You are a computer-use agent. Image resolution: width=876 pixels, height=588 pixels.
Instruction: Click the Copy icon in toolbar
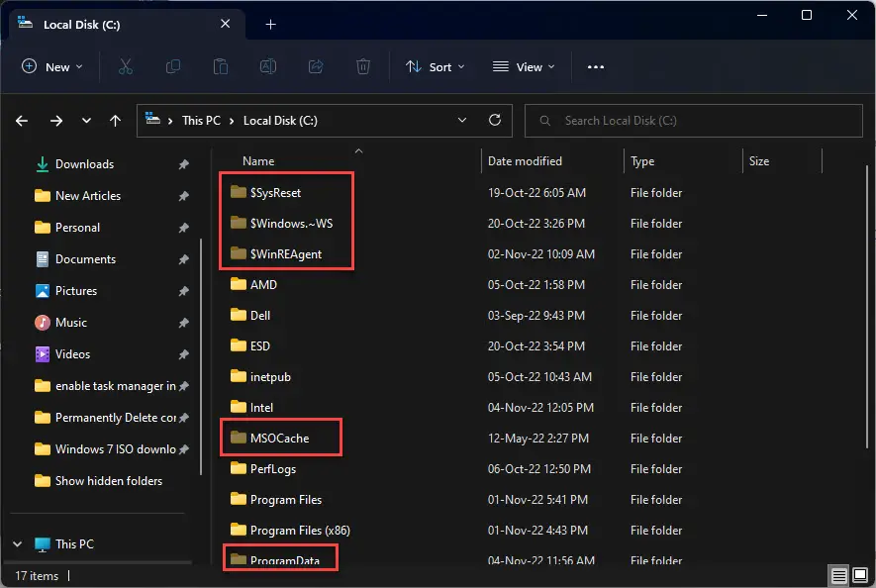pos(173,66)
